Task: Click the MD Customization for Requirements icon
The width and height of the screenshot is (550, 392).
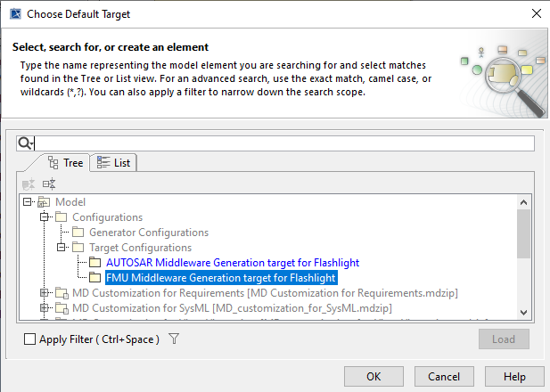Action: click(x=61, y=293)
